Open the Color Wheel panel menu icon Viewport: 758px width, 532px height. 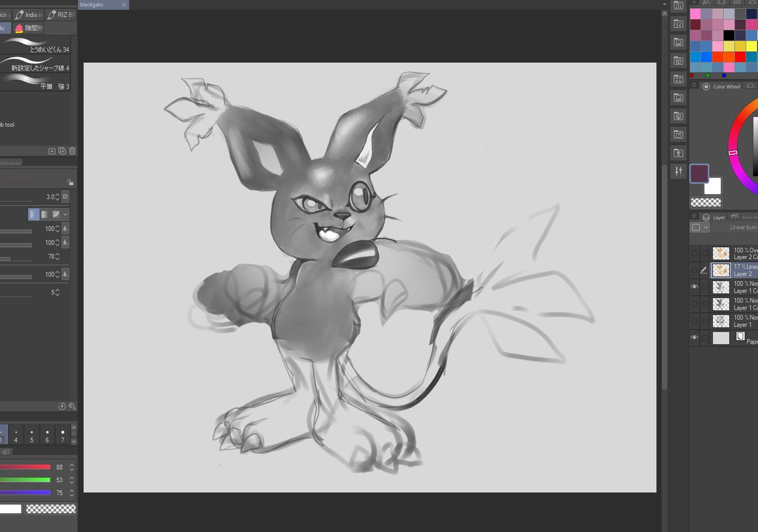tap(695, 87)
